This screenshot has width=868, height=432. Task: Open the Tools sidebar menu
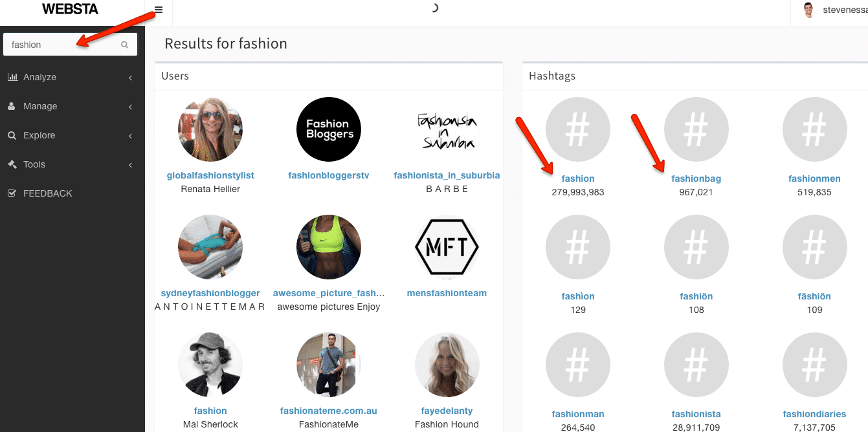pos(72,164)
